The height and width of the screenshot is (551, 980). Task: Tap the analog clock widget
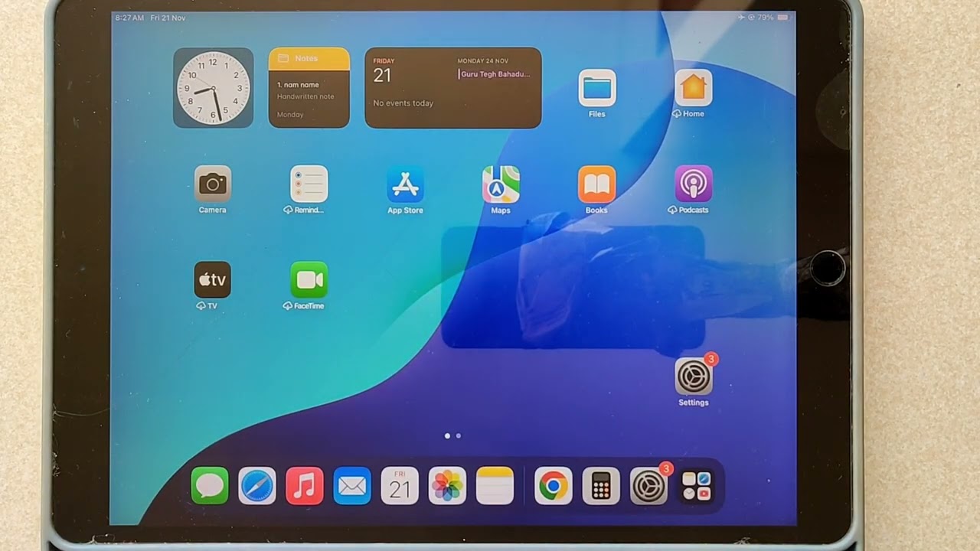coord(213,87)
